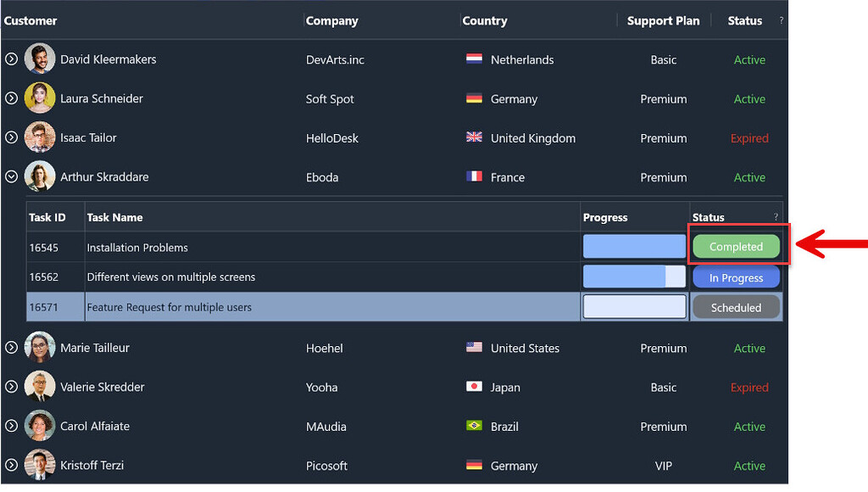
Task: Click the help icon in nested Status header
Action: (775, 217)
